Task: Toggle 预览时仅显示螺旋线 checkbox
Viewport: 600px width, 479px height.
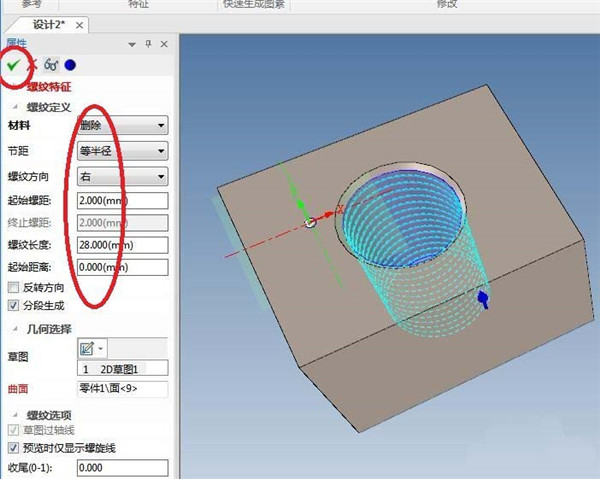Action: pyautogui.click(x=13, y=448)
